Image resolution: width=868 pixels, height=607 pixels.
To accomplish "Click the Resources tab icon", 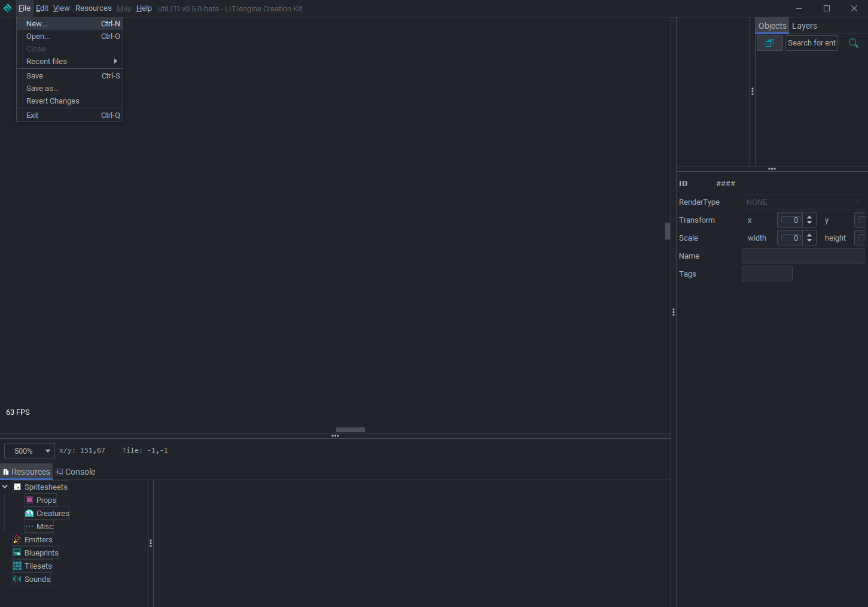I will point(6,472).
